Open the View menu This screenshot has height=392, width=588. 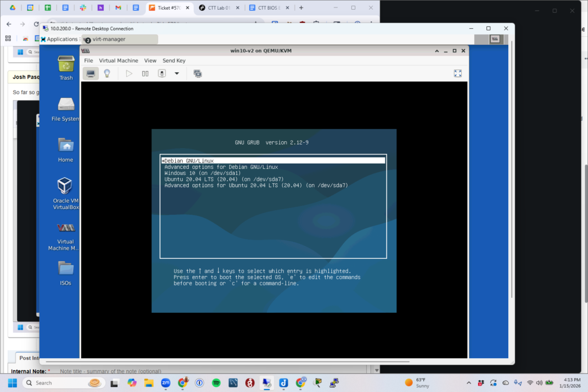(x=150, y=60)
